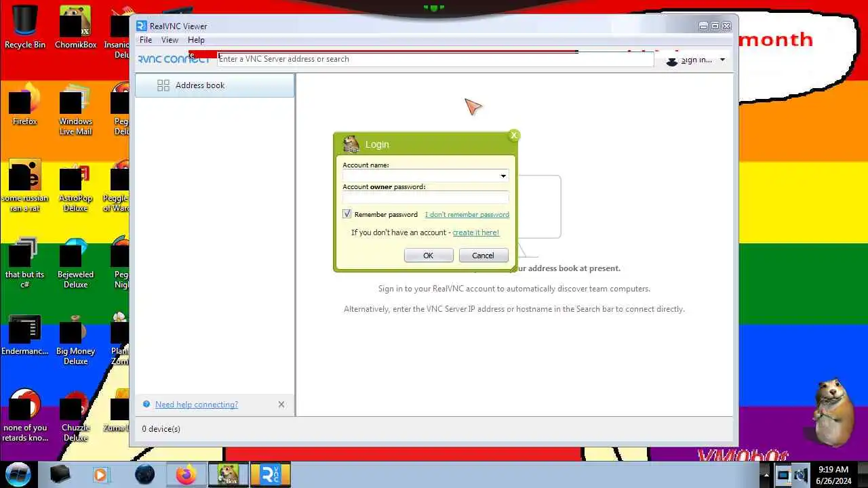Open the Firefox desktop shortcut
The height and width of the screenshot is (488, 868).
25,104
